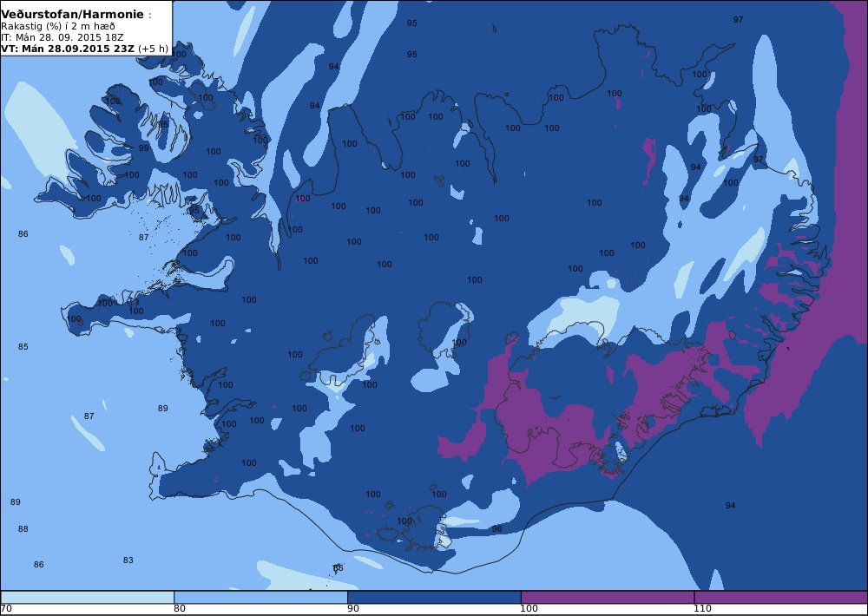Click the legend label '70'
The image size is (868, 616).
[7, 609]
